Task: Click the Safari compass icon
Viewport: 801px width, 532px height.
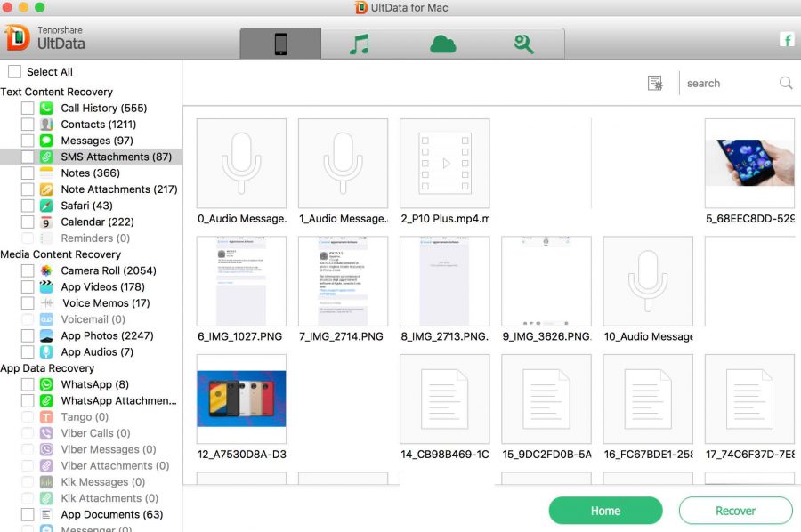Action: pos(46,206)
